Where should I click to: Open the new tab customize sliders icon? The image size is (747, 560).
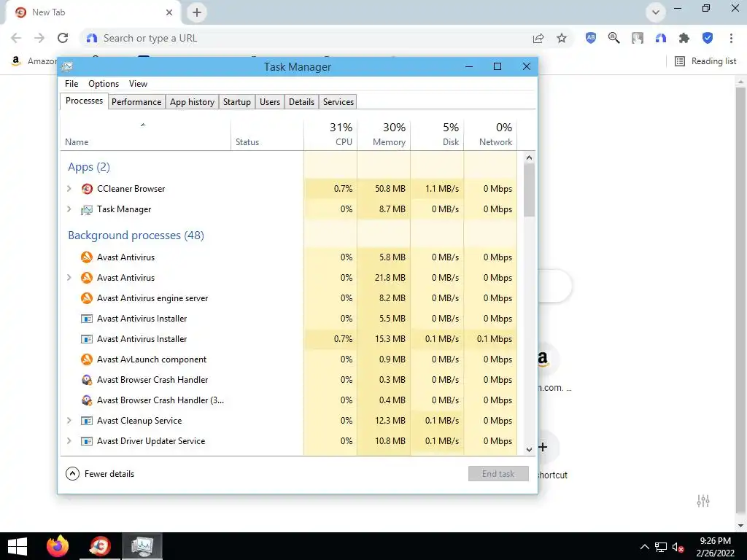pyautogui.click(x=703, y=500)
